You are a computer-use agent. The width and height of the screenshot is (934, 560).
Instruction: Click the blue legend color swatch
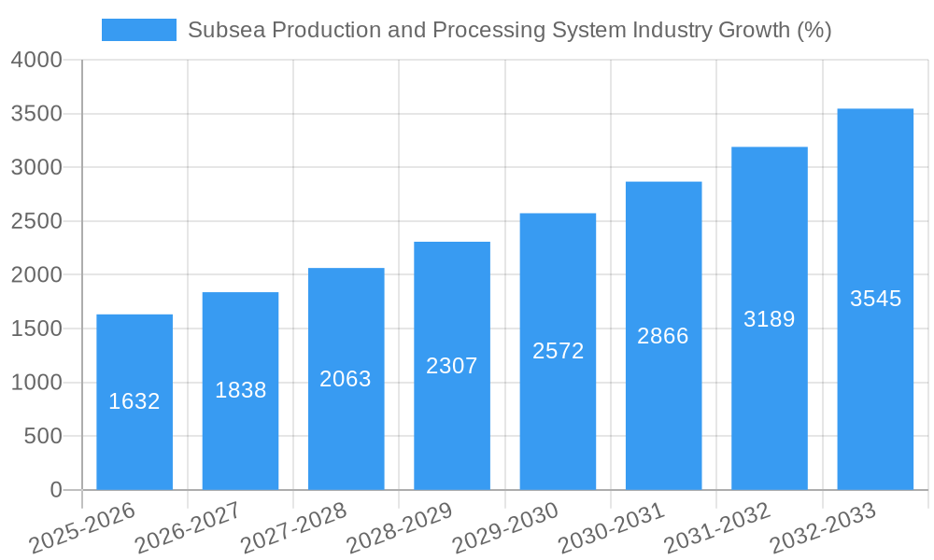click(139, 30)
